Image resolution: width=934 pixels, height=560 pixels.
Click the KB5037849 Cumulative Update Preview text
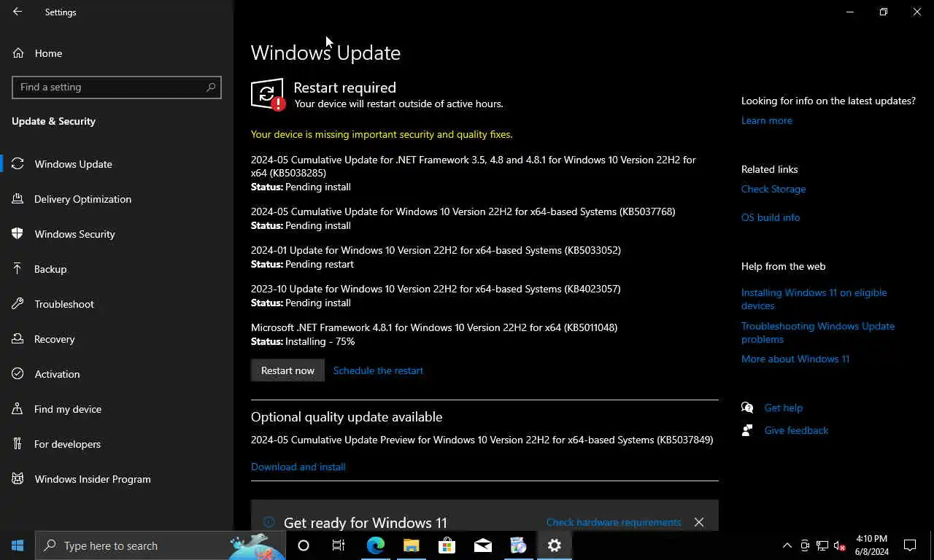[x=482, y=440]
